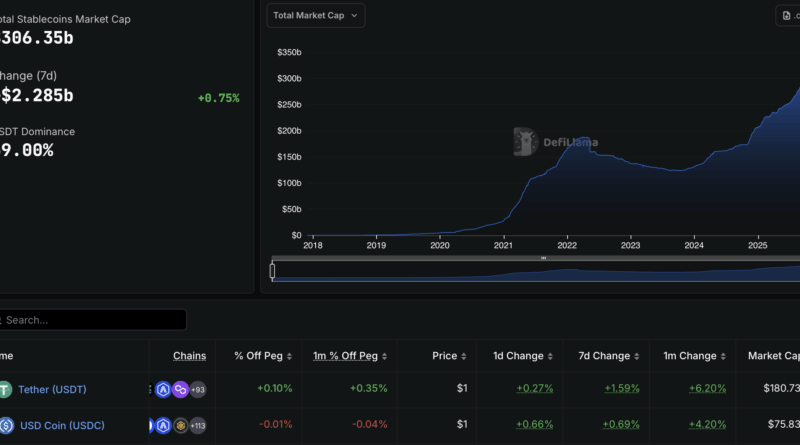Sort by 7d Change column header
This screenshot has height=445, width=800.
click(x=604, y=356)
